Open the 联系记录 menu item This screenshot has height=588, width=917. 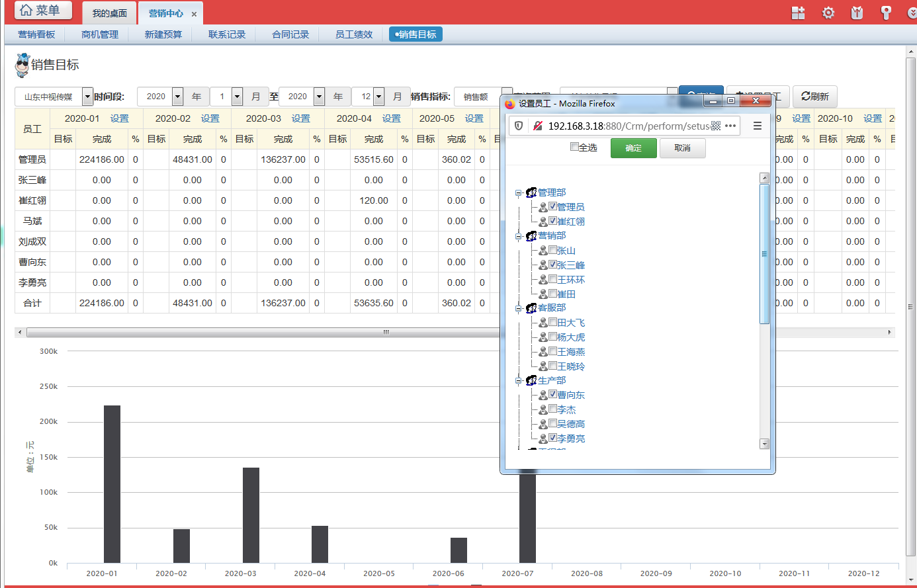coord(227,34)
